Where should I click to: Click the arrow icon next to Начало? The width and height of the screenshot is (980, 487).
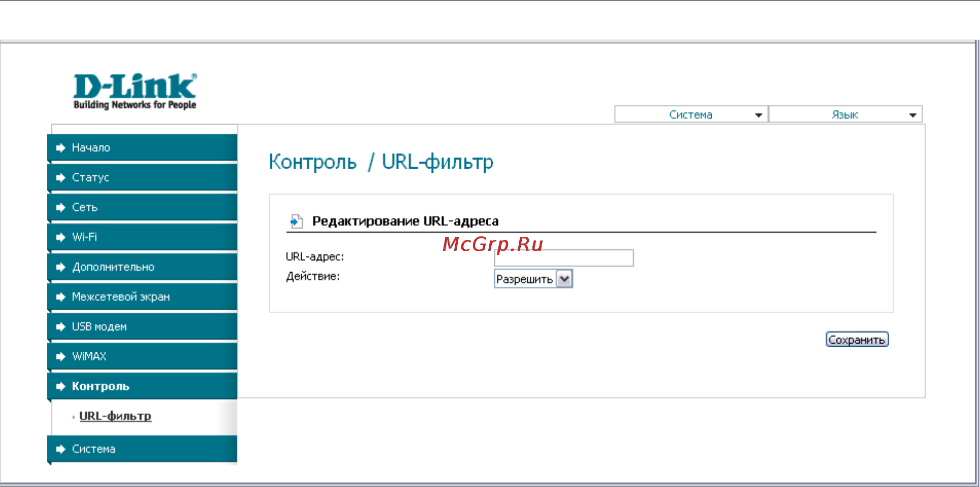(x=61, y=148)
